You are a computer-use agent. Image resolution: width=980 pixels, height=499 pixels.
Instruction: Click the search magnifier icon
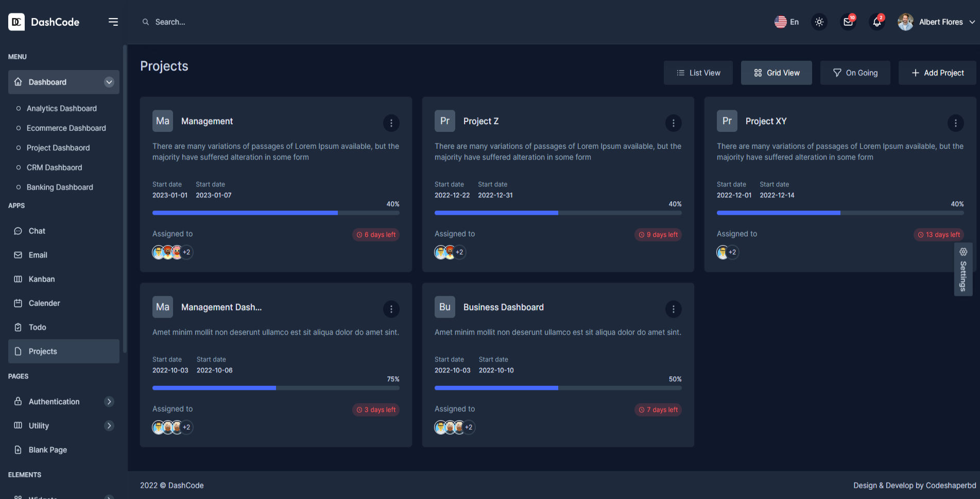click(x=146, y=22)
